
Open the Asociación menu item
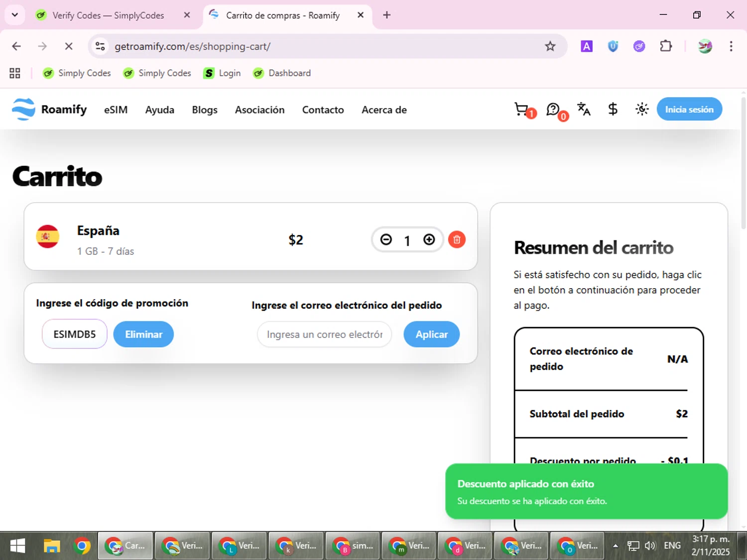[x=260, y=110]
